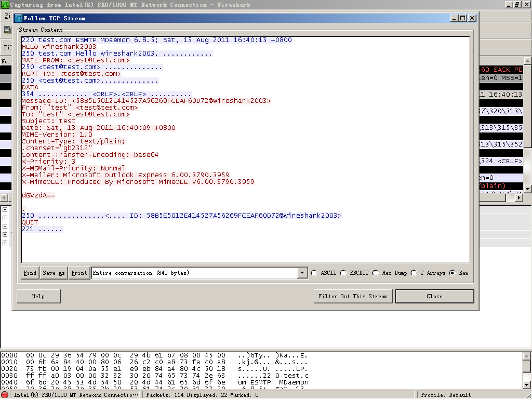
Task: Click hex dump offset row '0000'
Action: pyautogui.click(x=9, y=355)
